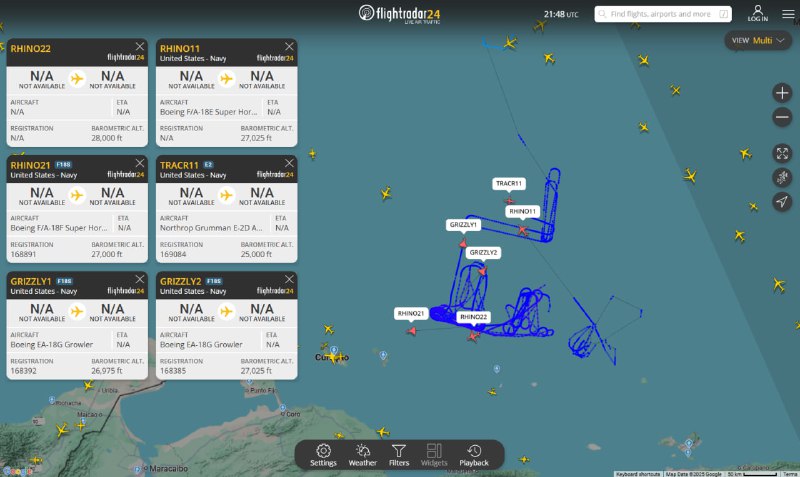The width and height of the screenshot is (800, 477).
Task: Toggle fullscreen map view
Action: [782, 153]
